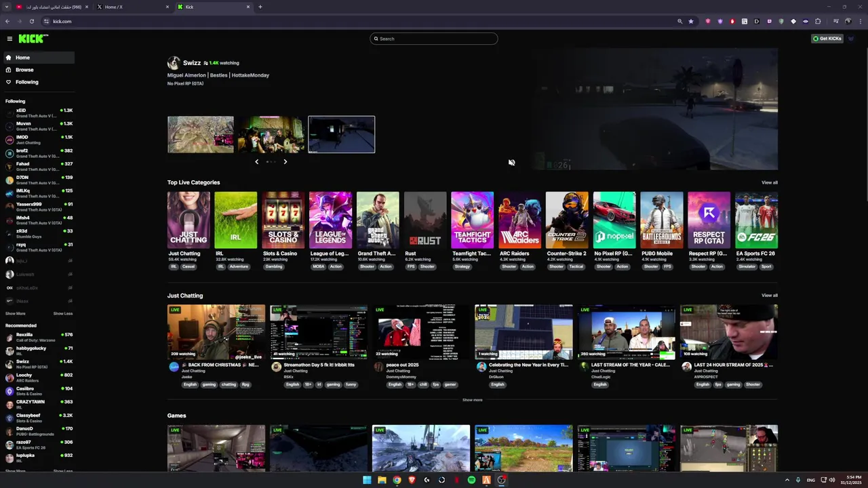Switch to Home / X tab

pos(133,7)
